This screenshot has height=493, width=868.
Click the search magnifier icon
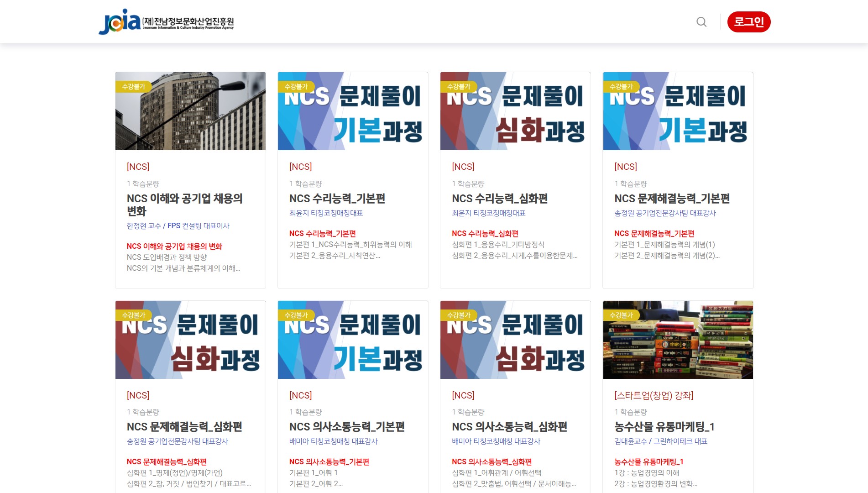701,22
